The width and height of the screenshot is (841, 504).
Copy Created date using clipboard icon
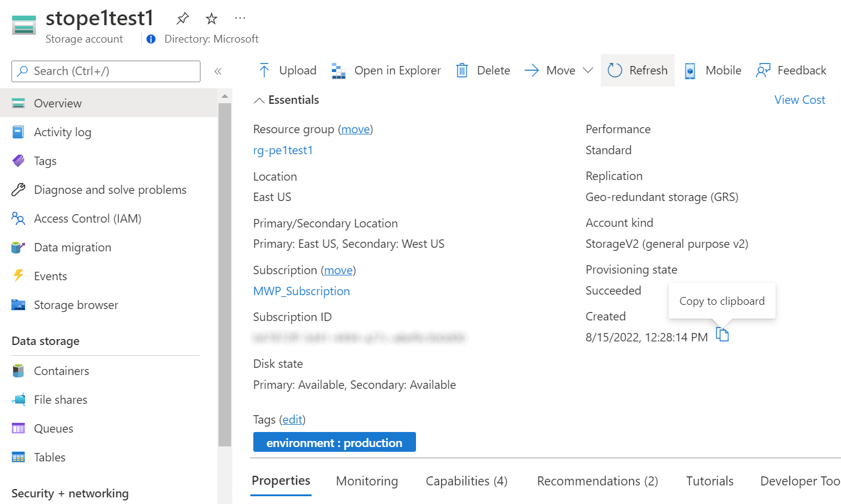coord(723,335)
